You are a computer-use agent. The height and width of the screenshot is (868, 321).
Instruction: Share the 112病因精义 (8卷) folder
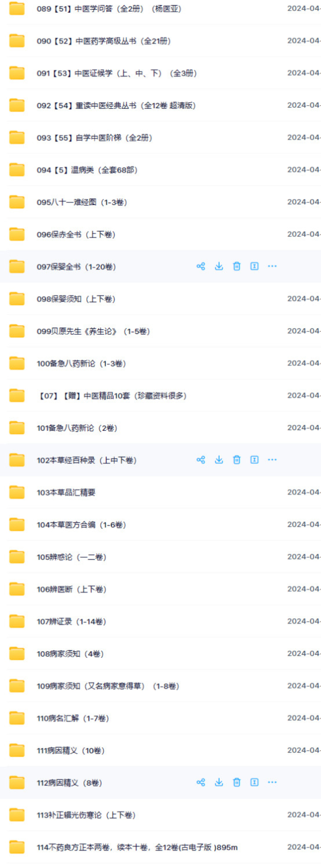click(201, 782)
